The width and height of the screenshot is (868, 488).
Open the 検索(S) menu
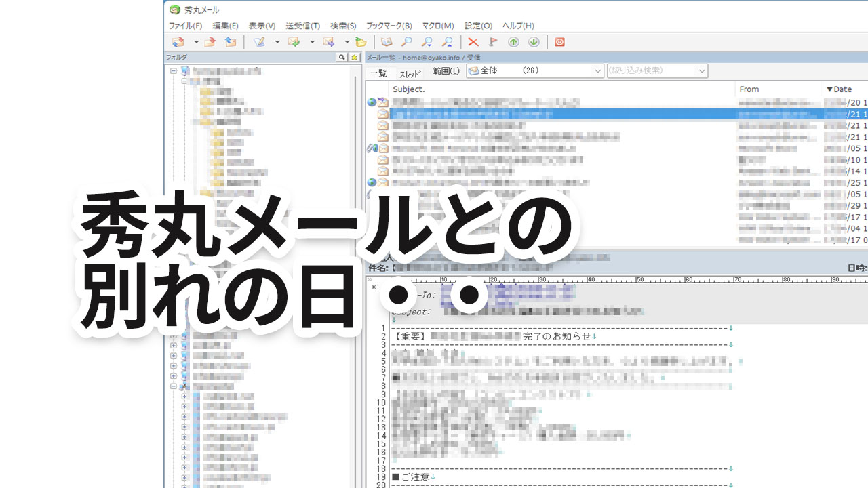[x=343, y=26]
